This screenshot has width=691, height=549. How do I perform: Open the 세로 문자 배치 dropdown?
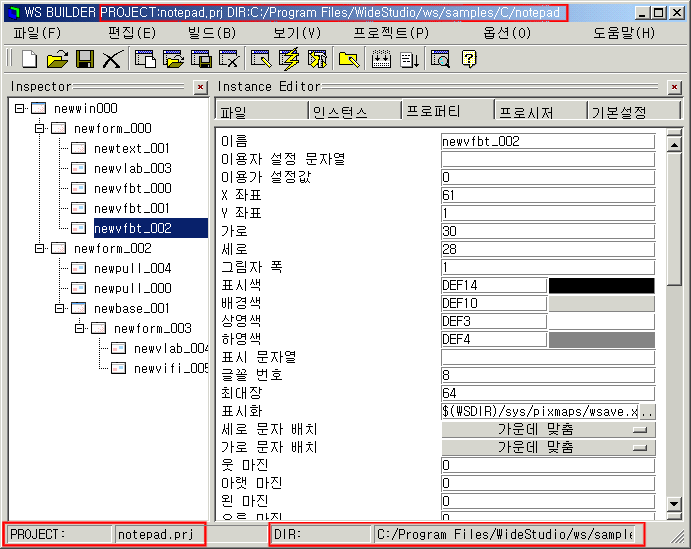point(548,429)
